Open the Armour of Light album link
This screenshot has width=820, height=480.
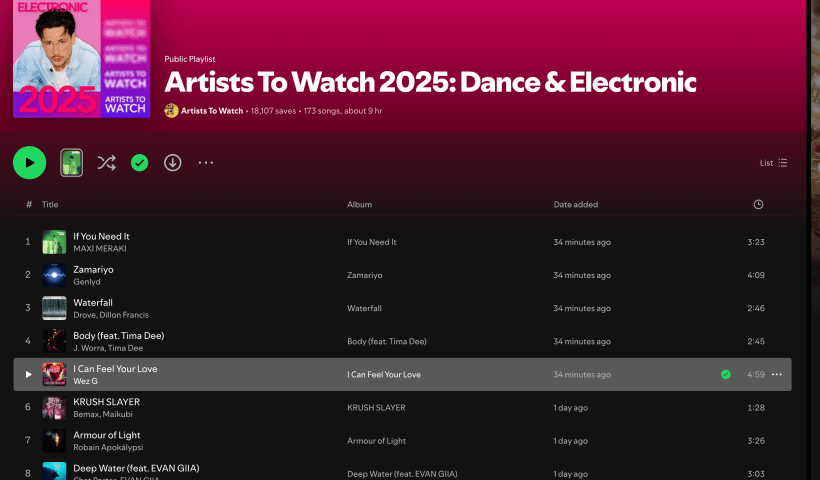[376, 441]
